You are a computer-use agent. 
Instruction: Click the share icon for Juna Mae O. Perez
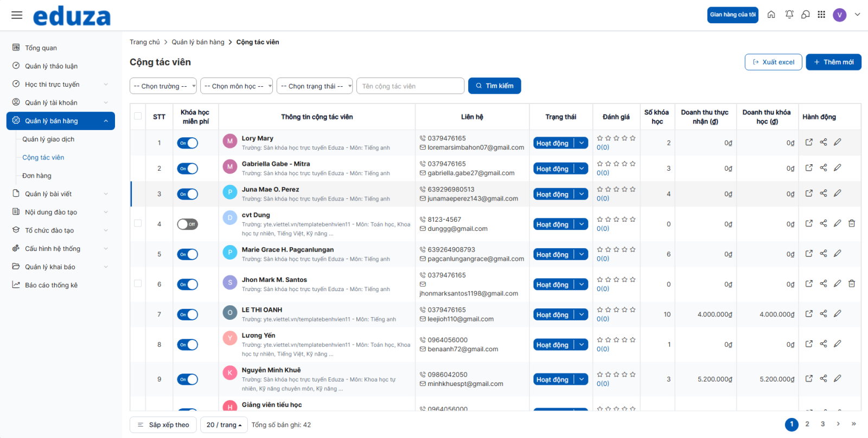(824, 194)
